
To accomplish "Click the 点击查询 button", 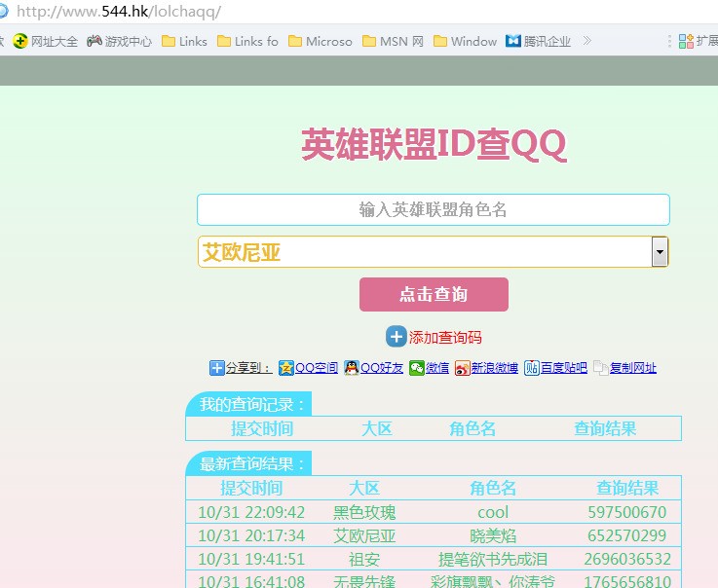I will 434,294.
